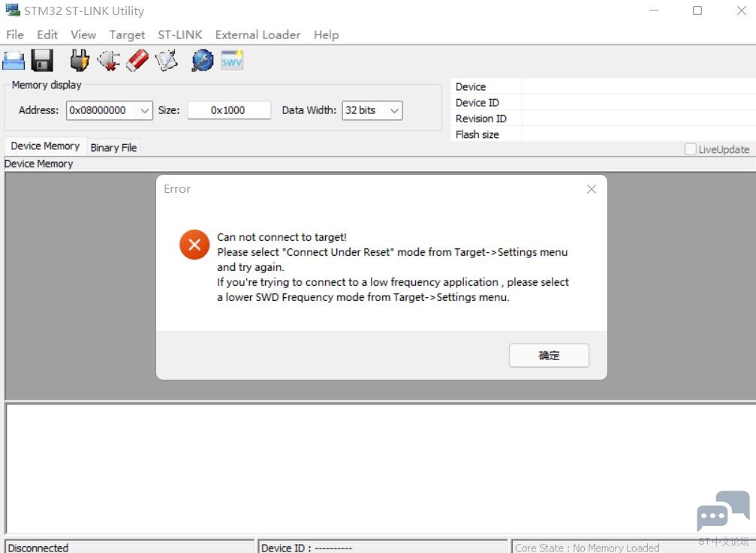Click the Full chip erase icon
Screen dimensions: 756x553
tap(137, 61)
